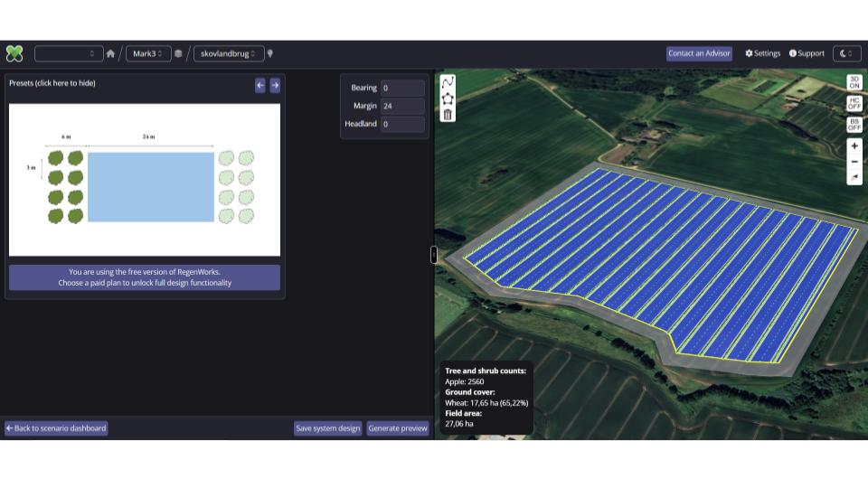Reset map compass orientation
Viewport: 868px width, 488px height.
coord(854,178)
